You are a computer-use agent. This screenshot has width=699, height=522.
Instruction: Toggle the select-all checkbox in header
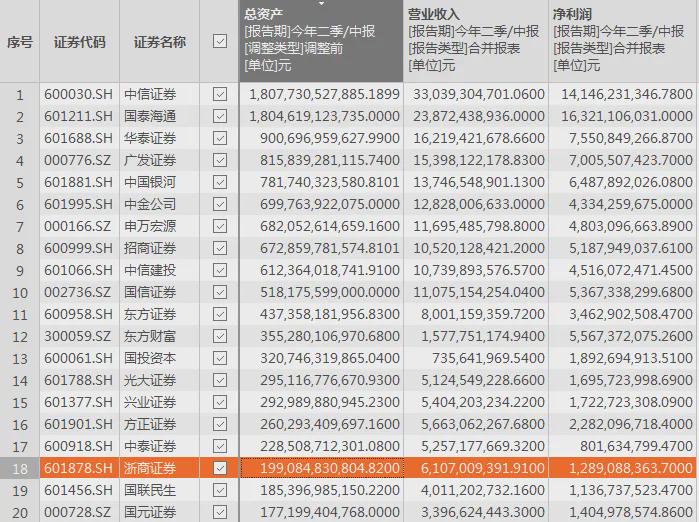(x=220, y=42)
